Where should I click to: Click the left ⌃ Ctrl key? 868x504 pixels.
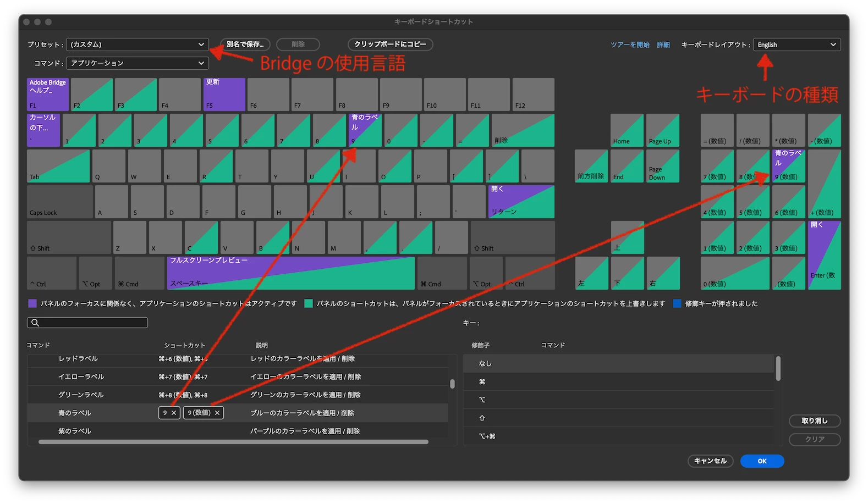click(52, 273)
